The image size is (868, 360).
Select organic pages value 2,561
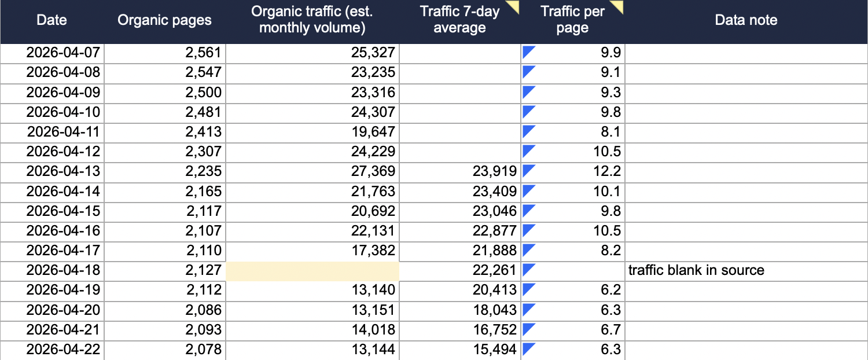(x=164, y=53)
